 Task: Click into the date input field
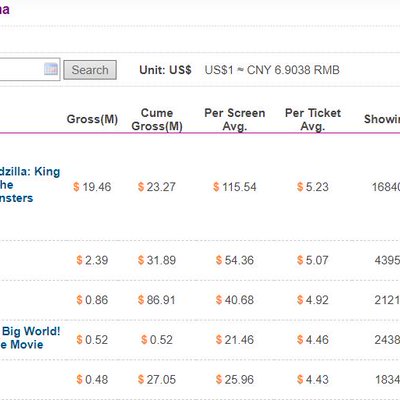29,69
